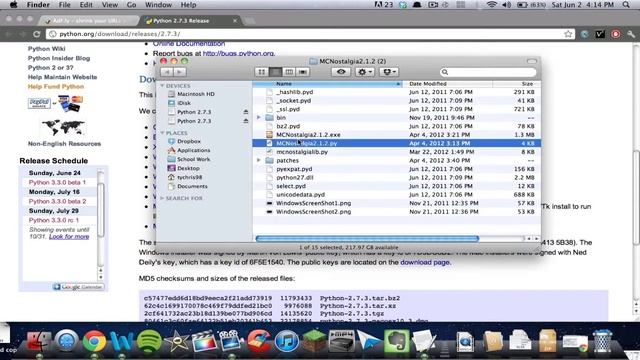This screenshot has height=360, width=640.
Task: Expand the patches folder
Action: (x=258, y=160)
